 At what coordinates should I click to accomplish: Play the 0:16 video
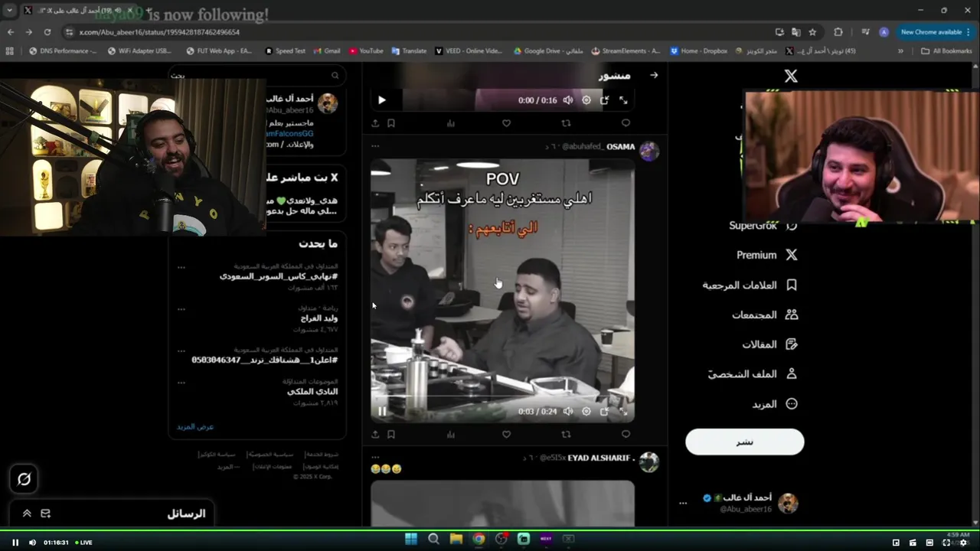382,99
